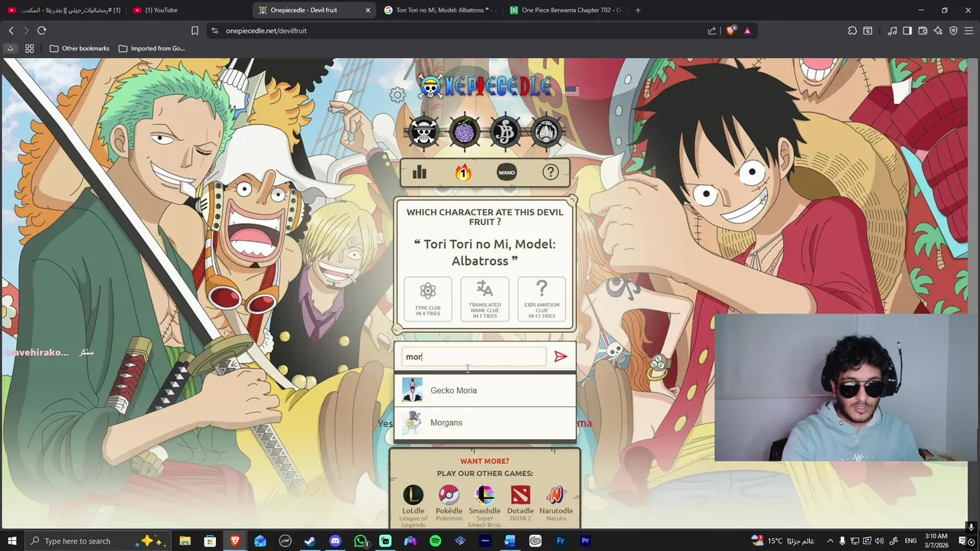Change language via the US flag icon

pos(572,90)
